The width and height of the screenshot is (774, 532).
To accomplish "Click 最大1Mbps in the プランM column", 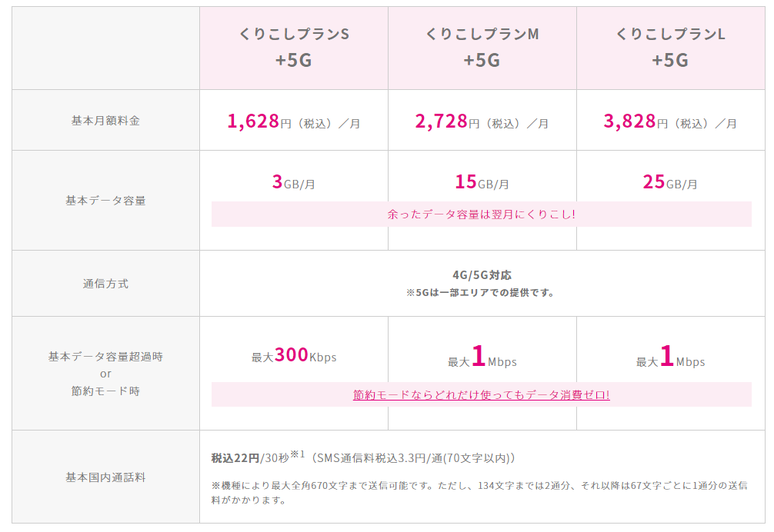I will (482, 358).
